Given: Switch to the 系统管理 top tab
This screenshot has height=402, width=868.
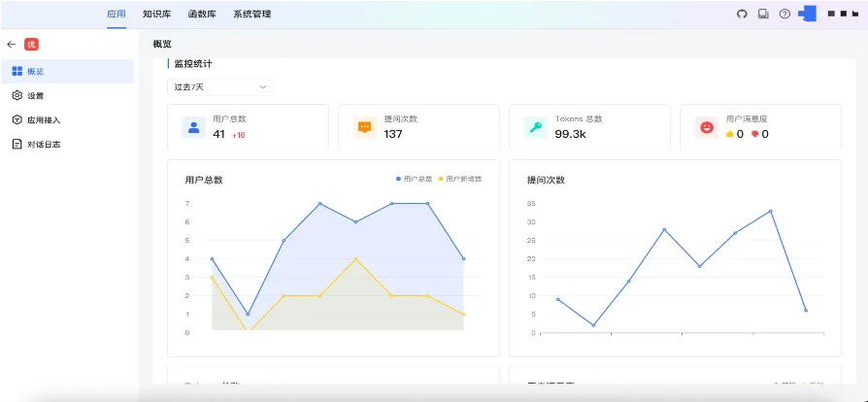Looking at the screenshot, I should point(251,15).
